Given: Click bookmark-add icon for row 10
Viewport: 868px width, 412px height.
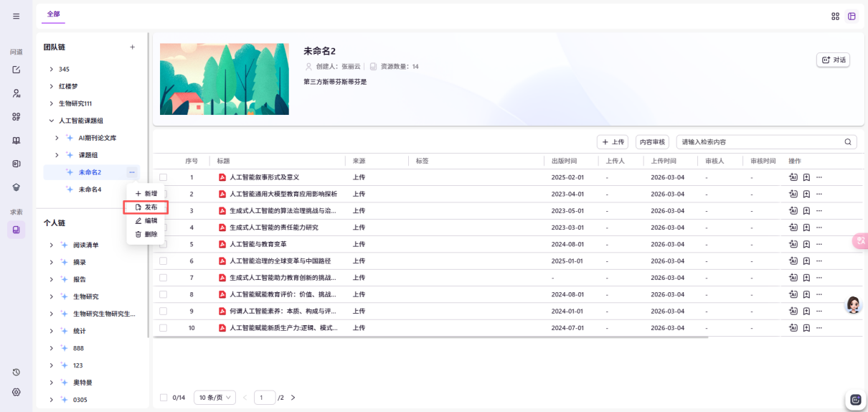Looking at the screenshot, I should tap(806, 328).
